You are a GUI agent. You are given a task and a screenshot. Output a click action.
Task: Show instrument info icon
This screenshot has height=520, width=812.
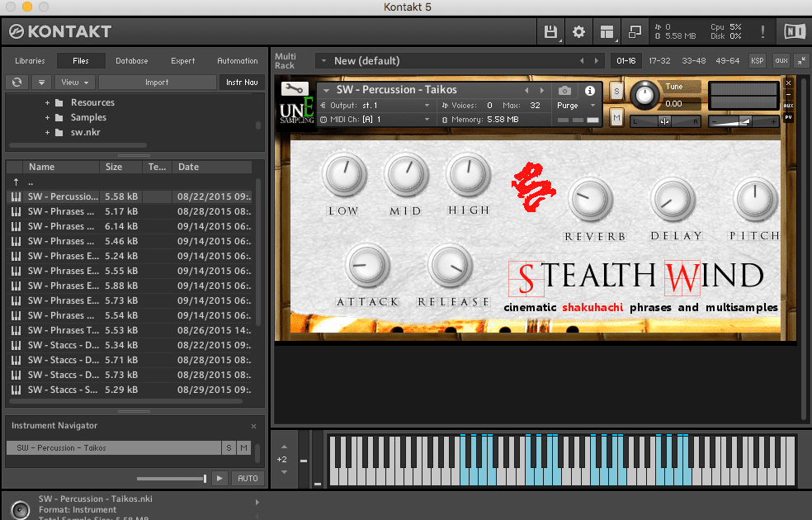pos(589,91)
